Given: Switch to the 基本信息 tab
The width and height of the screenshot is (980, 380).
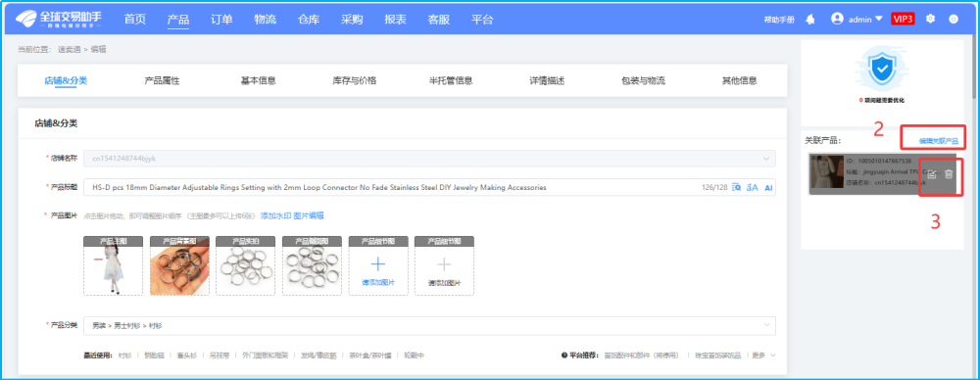Looking at the screenshot, I should [x=259, y=80].
